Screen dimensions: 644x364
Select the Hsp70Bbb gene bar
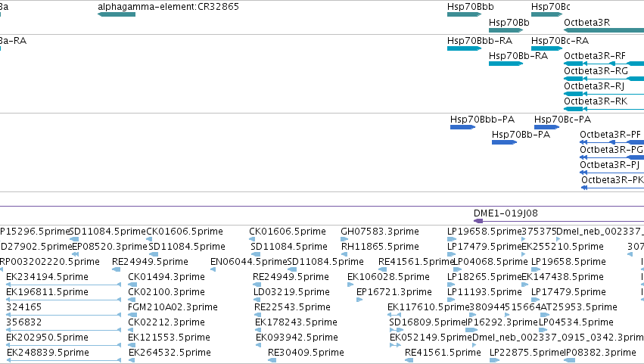click(x=464, y=14)
